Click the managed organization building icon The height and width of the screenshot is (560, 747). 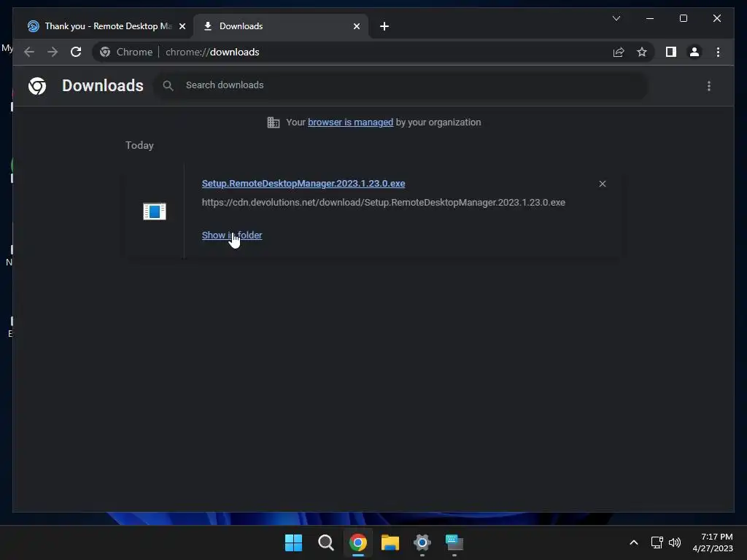pyautogui.click(x=273, y=122)
